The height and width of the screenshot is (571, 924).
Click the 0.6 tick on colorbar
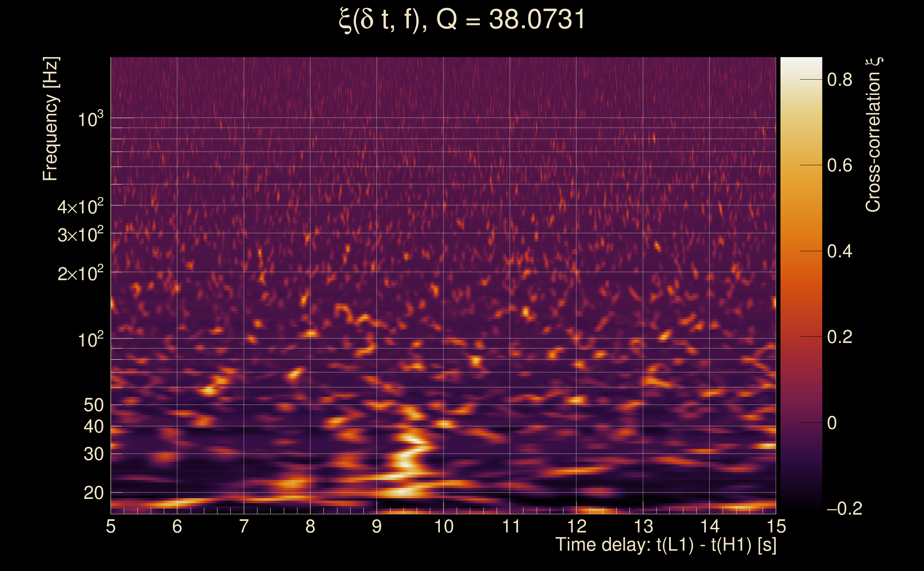(839, 165)
